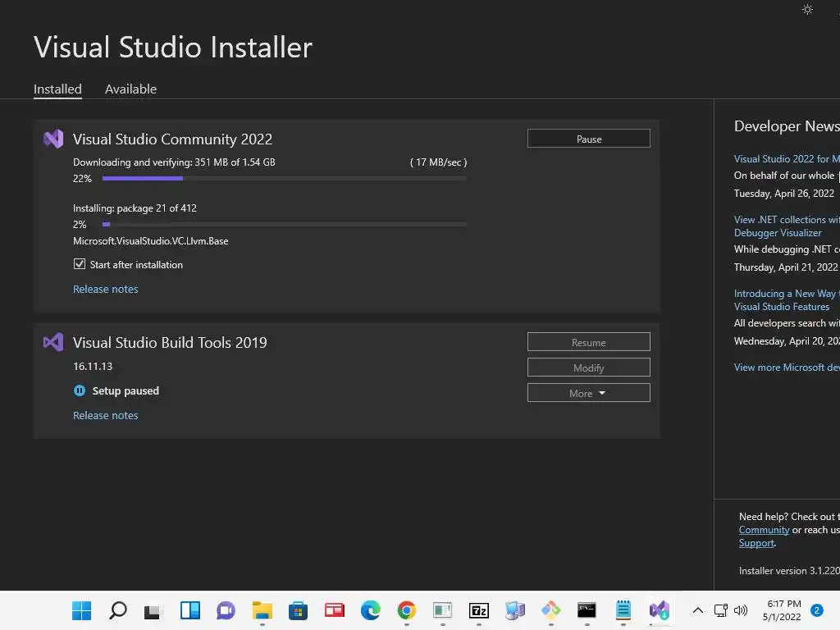
Task: Click the Visual Studio Installer taskbar icon
Action: 660,610
